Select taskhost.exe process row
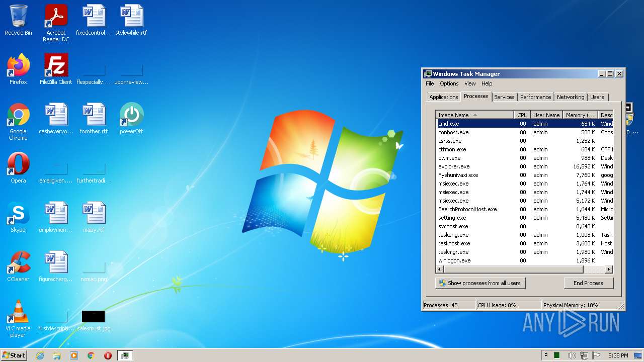This screenshot has height=362, width=644. click(524, 243)
